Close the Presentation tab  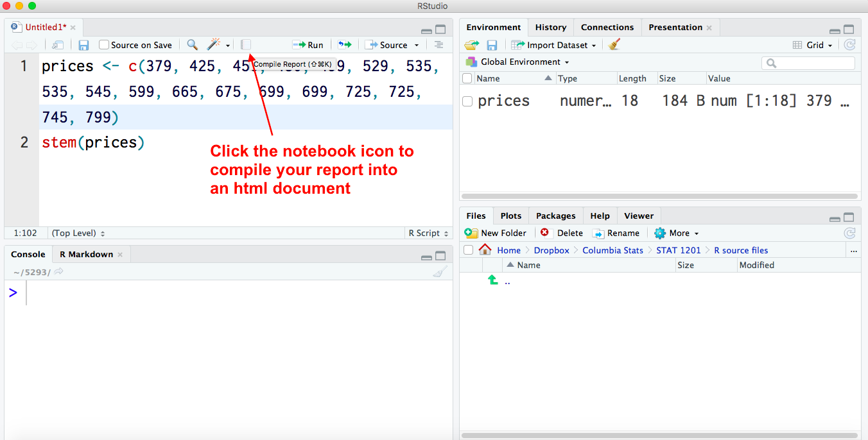pyautogui.click(x=709, y=28)
